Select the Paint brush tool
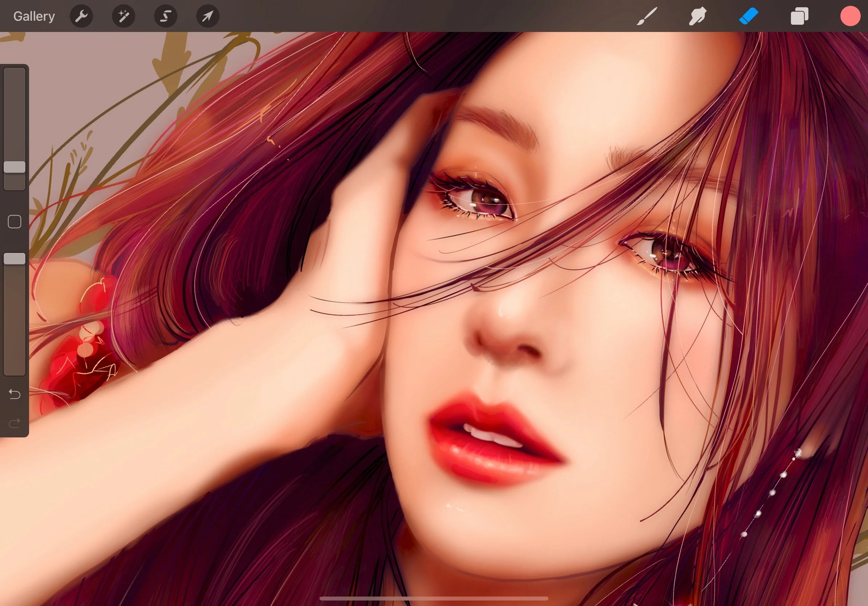 pos(647,16)
